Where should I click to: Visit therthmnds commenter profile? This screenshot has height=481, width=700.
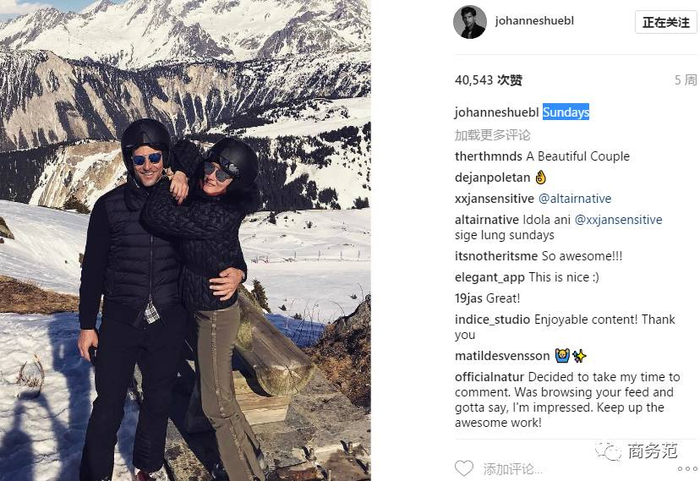[x=488, y=156]
